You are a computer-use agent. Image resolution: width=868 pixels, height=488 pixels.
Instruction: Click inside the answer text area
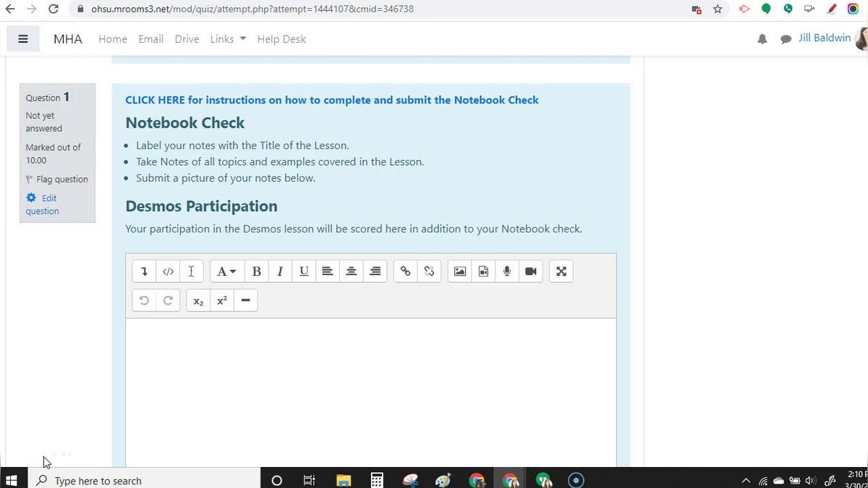[370, 391]
